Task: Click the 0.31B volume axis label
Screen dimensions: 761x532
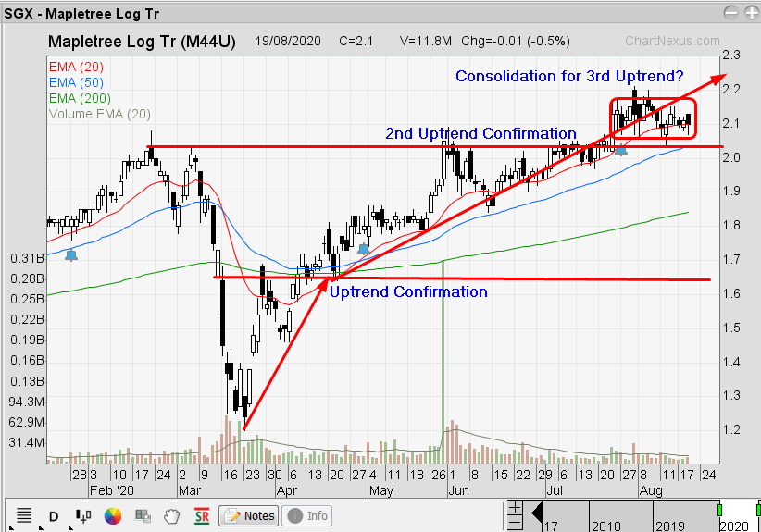Action: (x=27, y=258)
